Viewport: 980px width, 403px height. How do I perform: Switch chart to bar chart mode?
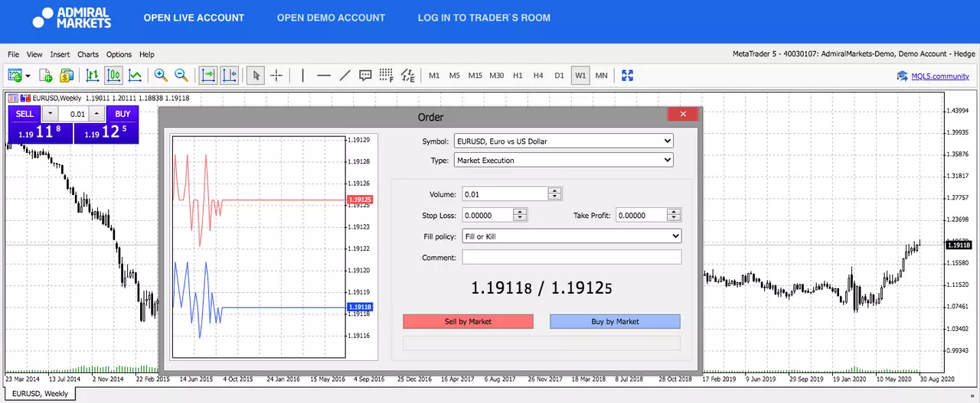[x=93, y=75]
